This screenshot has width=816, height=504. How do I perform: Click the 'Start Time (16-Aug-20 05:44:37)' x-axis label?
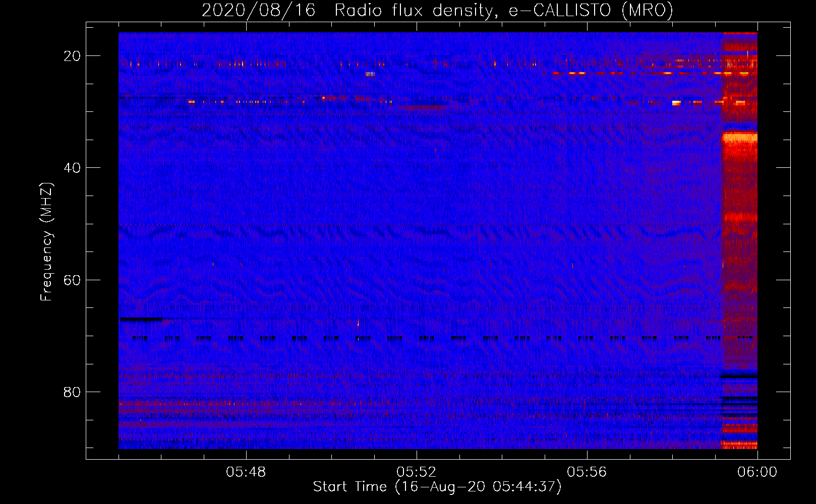click(437, 487)
